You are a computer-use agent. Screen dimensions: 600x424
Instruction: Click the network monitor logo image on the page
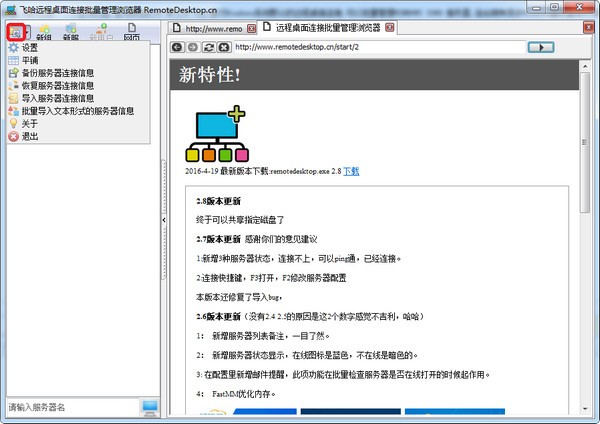point(217,133)
